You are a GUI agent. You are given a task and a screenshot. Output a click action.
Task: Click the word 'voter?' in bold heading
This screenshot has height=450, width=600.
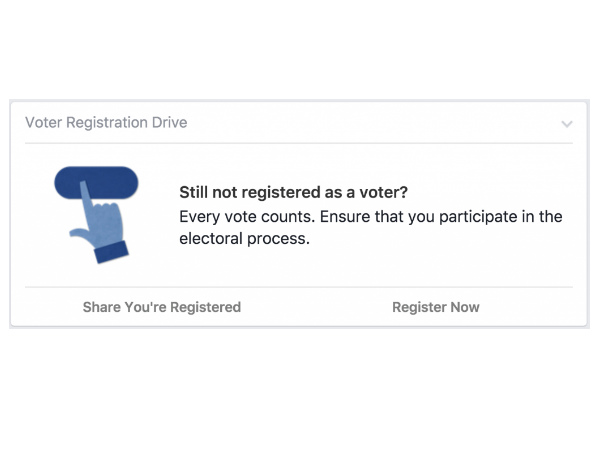tap(386, 193)
